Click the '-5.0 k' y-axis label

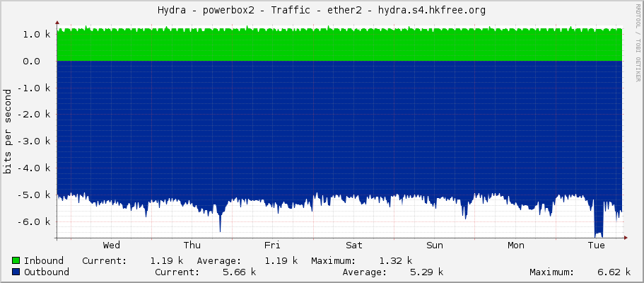click(x=34, y=195)
